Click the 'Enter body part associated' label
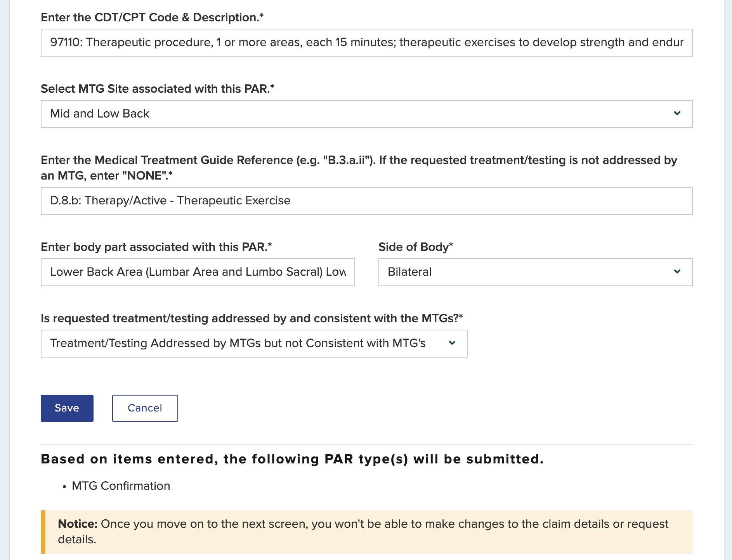Image resolution: width=732 pixels, height=560 pixels. [156, 247]
